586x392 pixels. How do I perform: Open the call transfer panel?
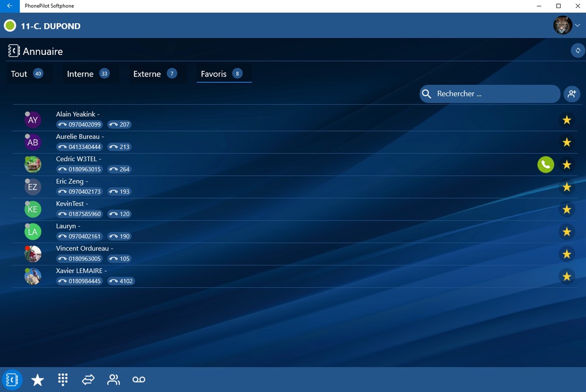88,380
